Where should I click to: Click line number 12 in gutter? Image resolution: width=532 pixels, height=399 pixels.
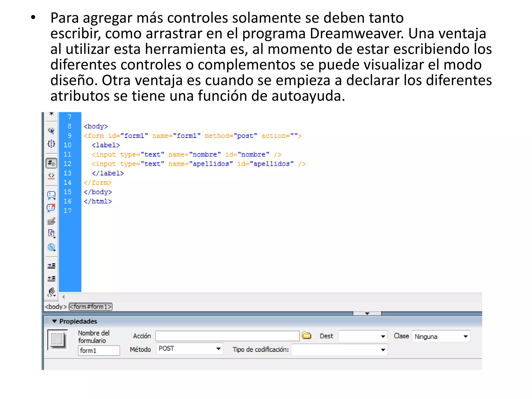(68, 164)
